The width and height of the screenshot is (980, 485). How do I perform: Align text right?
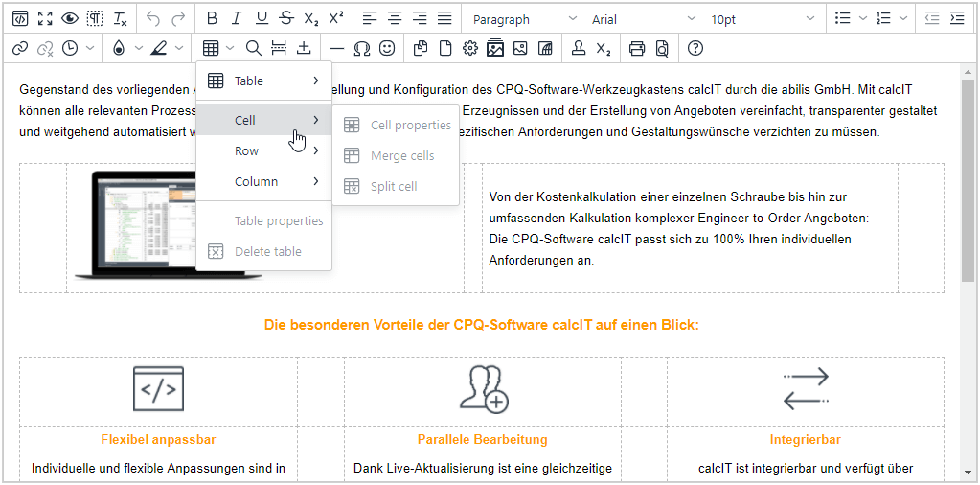coord(420,19)
